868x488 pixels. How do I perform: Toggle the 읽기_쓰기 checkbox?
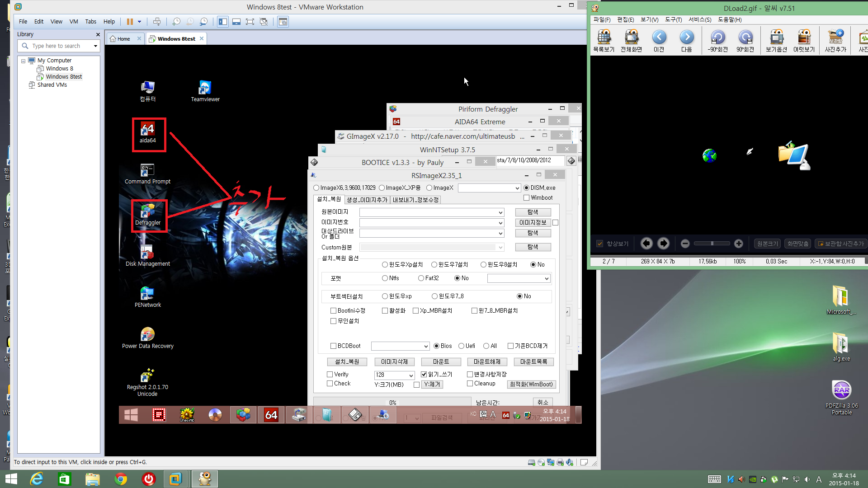point(424,375)
